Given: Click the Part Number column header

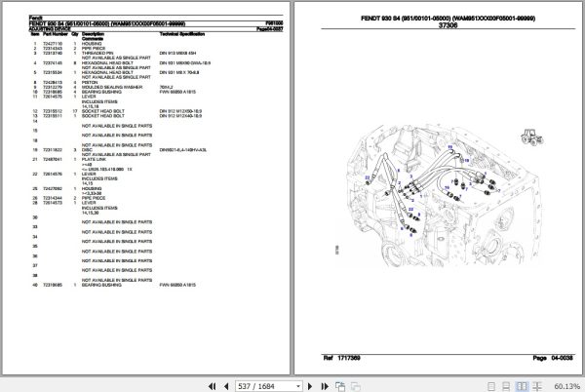Looking at the screenshot, I should coord(56,34).
